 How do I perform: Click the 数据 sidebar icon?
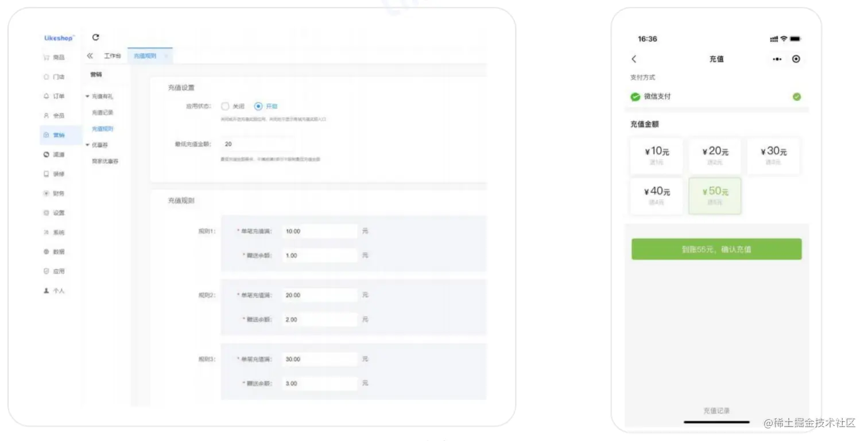coord(46,252)
